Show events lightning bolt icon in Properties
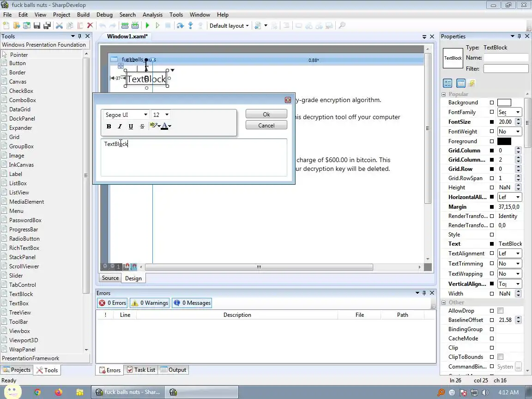Image resolution: width=532 pixels, height=399 pixels. pos(472,83)
